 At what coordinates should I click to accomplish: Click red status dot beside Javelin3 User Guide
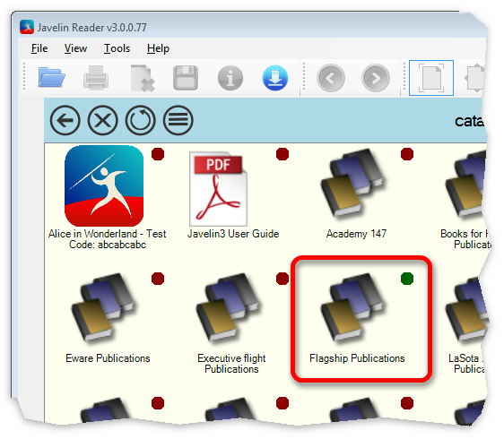282,154
